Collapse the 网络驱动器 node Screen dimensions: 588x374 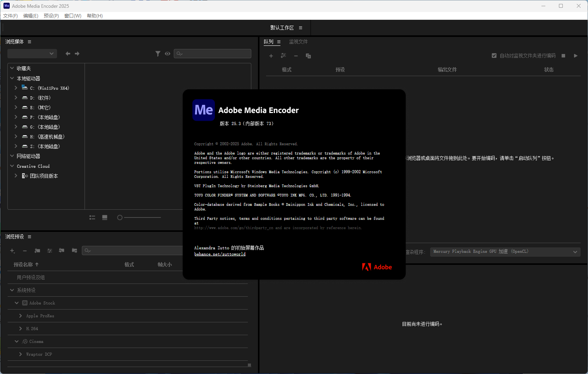point(12,156)
